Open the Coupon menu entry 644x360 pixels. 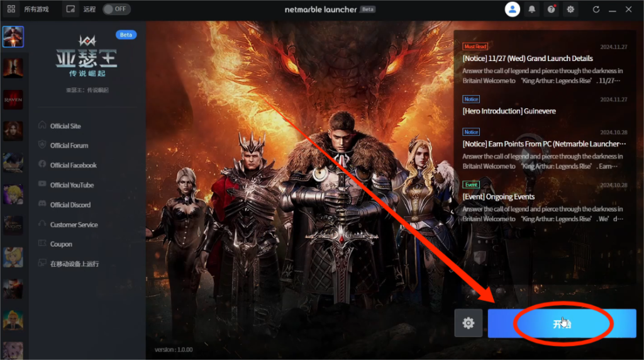coord(61,244)
